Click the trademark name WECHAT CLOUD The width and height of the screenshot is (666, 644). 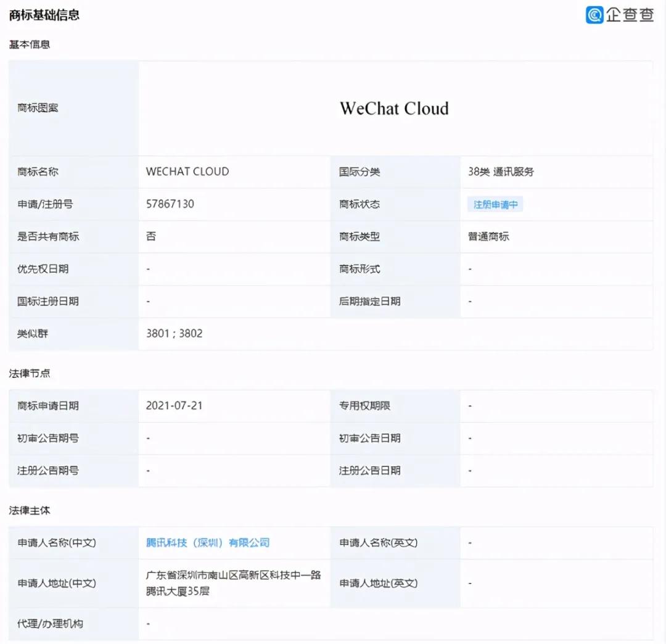click(x=186, y=172)
